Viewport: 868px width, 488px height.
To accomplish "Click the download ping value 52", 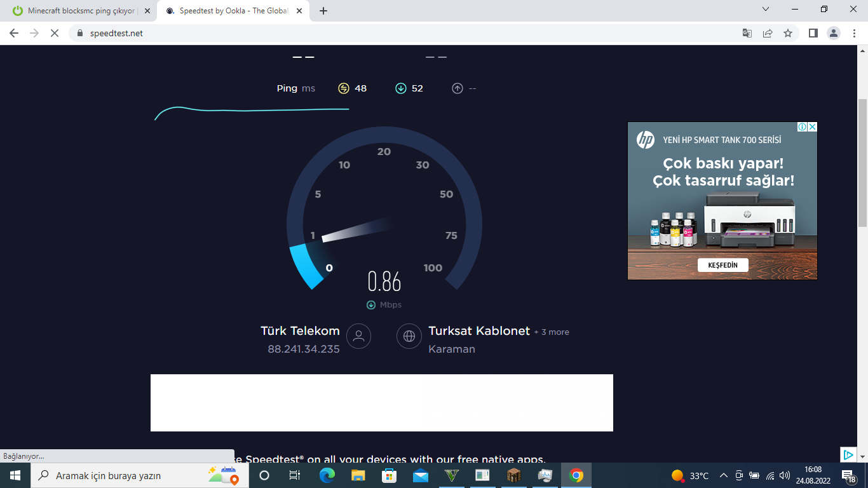I will (x=417, y=88).
